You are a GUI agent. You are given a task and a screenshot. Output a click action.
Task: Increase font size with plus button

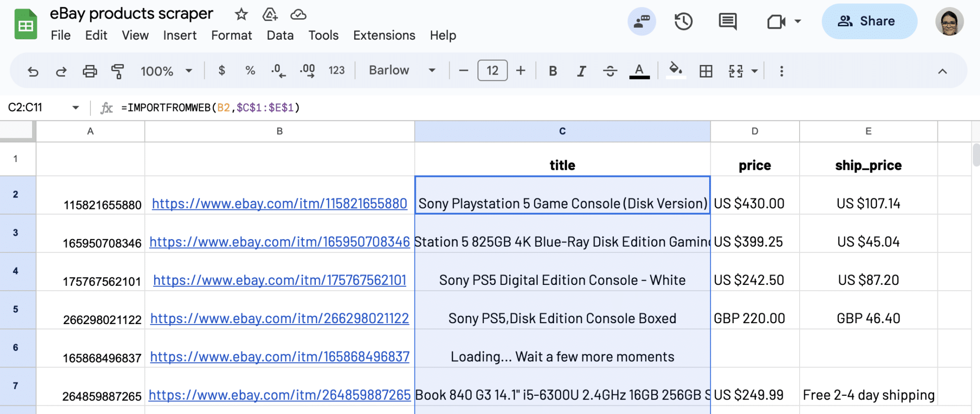521,71
